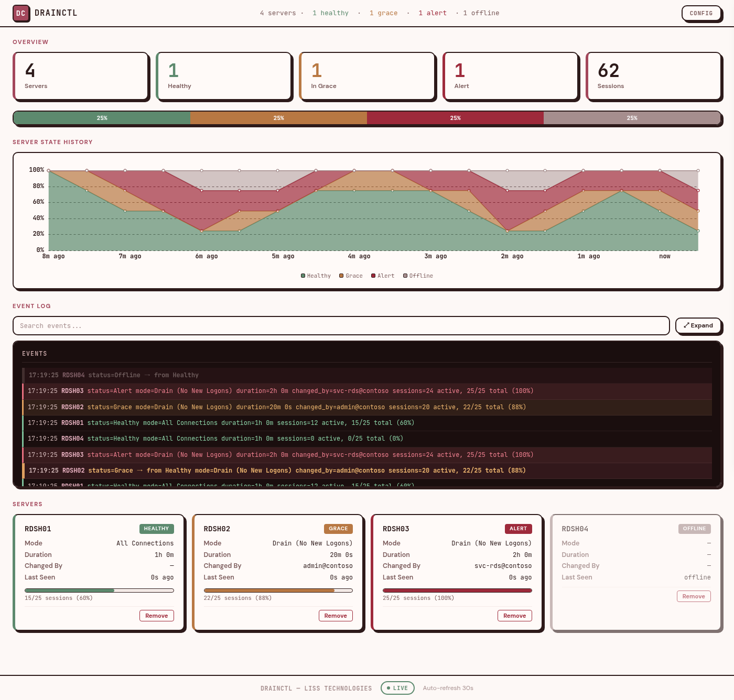Click the LIVE indicator dot in the footer

coord(389,688)
